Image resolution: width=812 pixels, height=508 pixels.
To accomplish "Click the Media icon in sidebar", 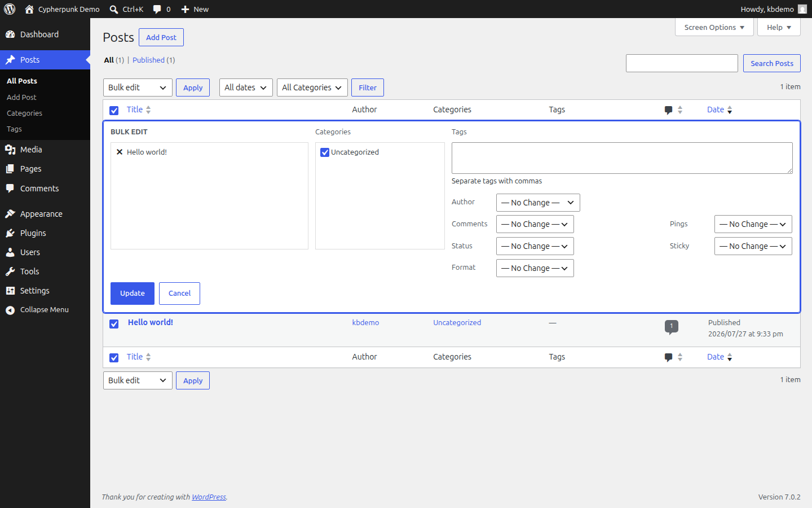I will tap(10, 150).
